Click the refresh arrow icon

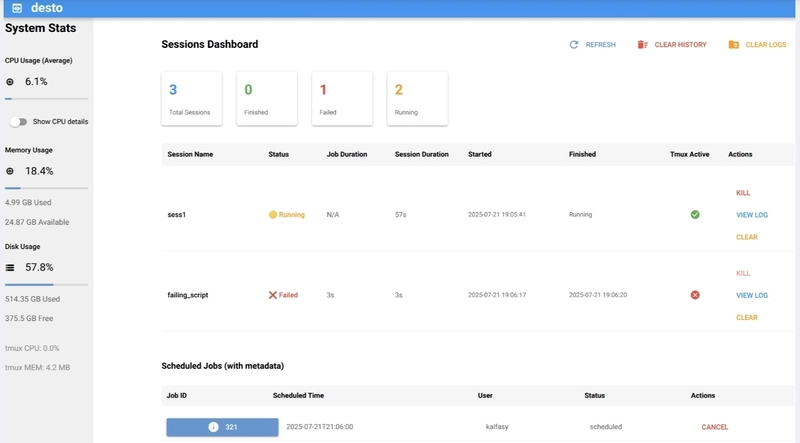(x=574, y=45)
